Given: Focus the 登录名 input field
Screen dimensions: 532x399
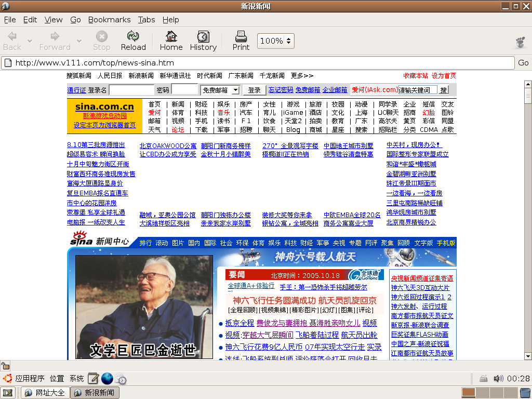Looking at the screenshot, I should coord(131,90).
